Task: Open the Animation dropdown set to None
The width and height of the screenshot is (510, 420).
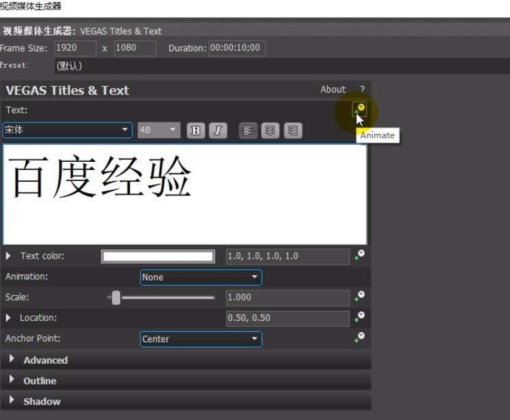Action: [201, 277]
